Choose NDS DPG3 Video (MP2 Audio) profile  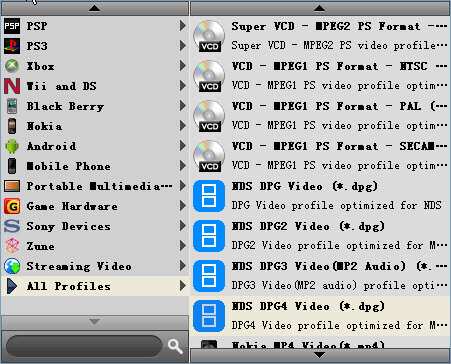[320, 276]
